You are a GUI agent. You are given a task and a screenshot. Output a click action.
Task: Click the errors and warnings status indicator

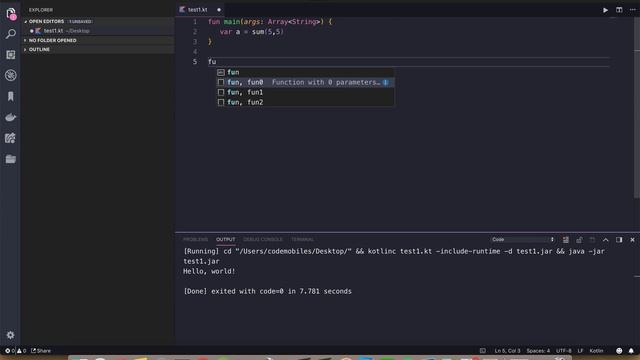coord(16,351)
